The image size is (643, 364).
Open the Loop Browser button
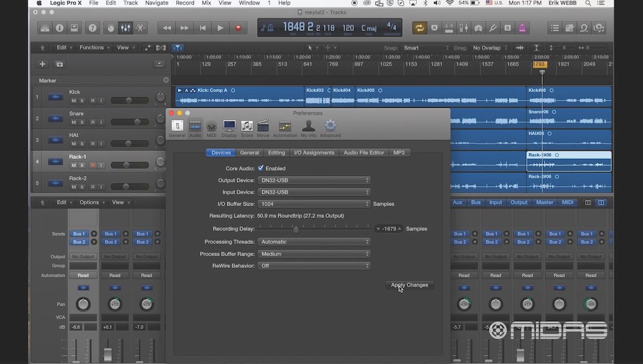(584, 28)
